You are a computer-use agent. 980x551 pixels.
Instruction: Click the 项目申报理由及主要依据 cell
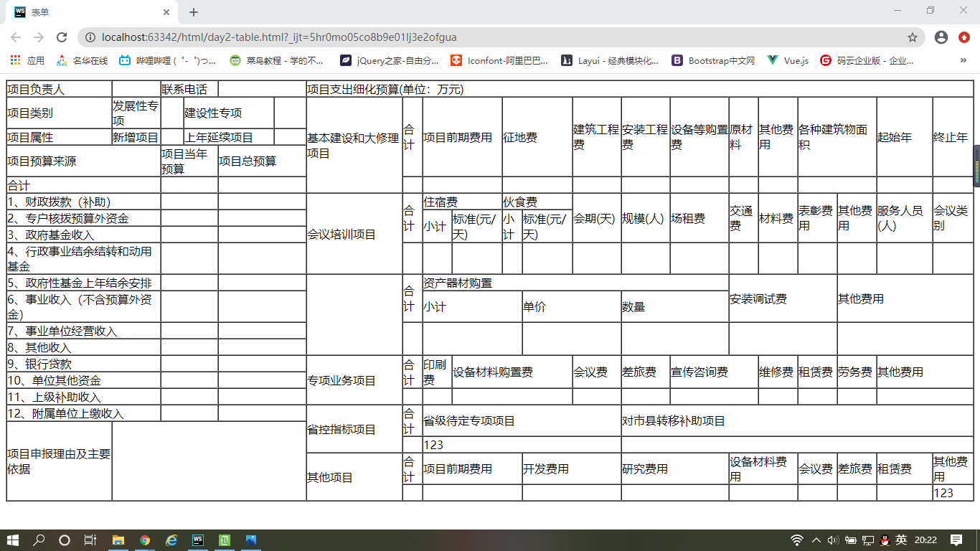pos(60,461)
